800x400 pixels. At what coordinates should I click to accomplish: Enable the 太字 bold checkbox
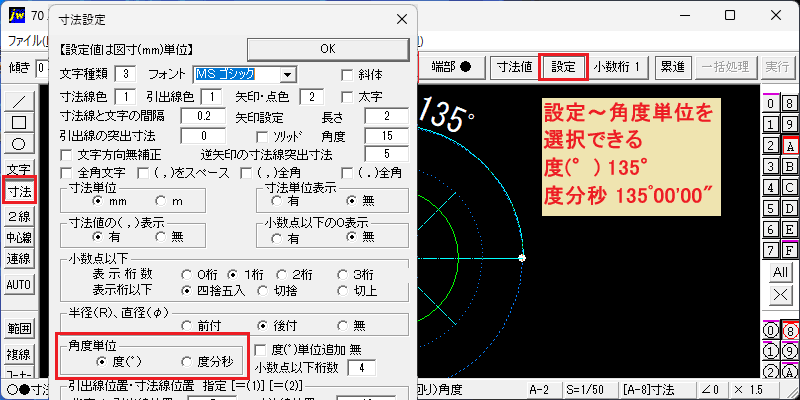pyautogui.click(x=347, y=96)
